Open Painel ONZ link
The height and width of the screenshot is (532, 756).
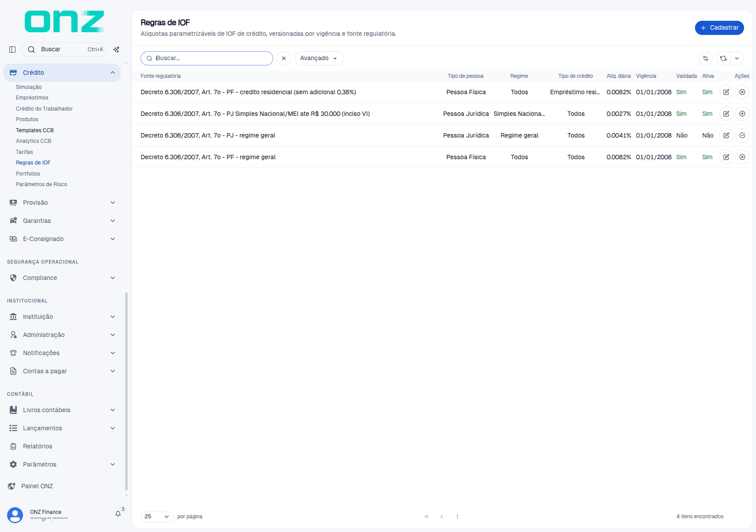37,486
